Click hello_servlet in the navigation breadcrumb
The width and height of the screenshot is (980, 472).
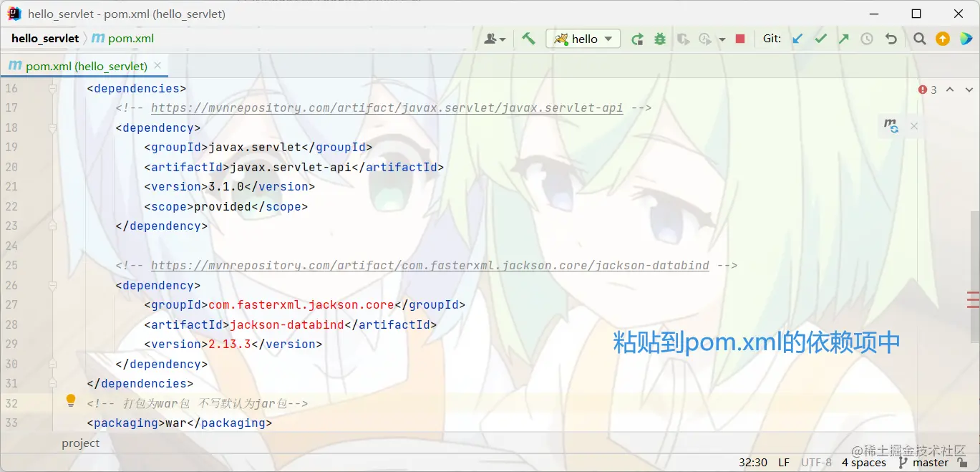tap(45, 39)
